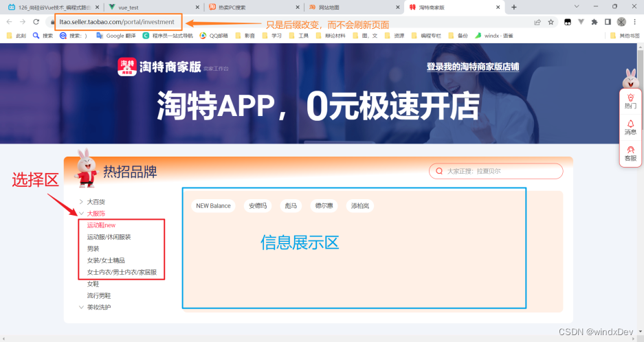Select 男装 subcategory

pos(93,249)
